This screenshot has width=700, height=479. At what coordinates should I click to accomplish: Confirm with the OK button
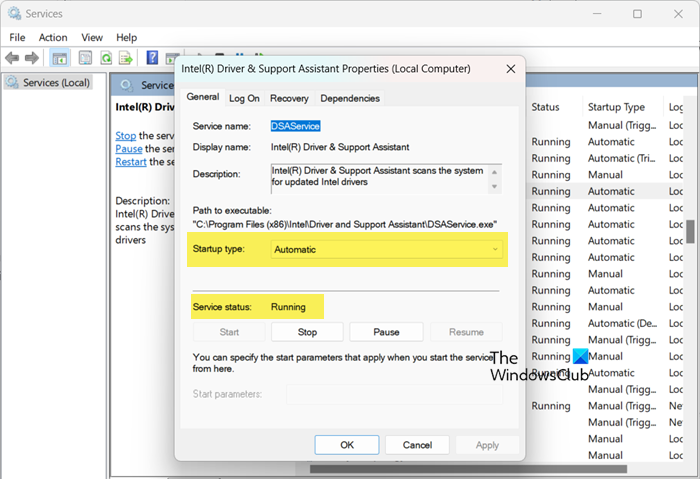[347, 445]
